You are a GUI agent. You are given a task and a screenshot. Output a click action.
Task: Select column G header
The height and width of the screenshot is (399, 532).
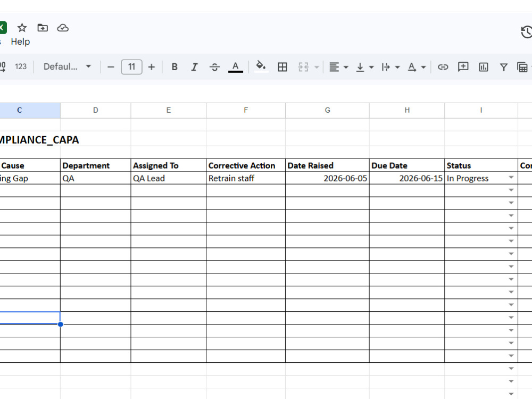[327, 110]
